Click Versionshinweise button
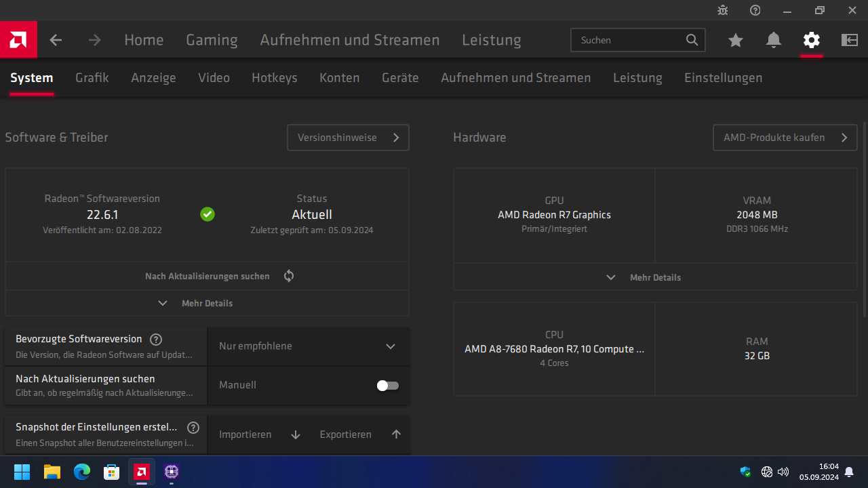Screen dimensions: 868x488 [348, 138]
